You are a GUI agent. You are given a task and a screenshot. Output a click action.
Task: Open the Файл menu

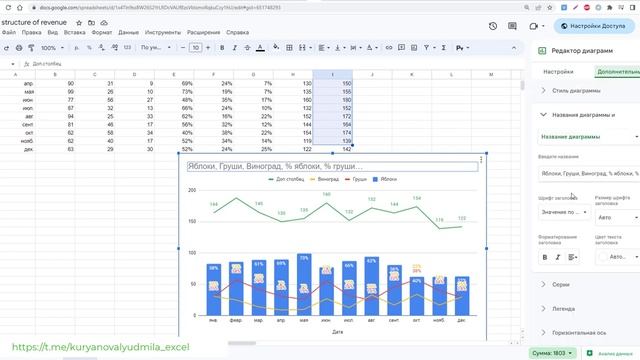(x=9, y=32)
